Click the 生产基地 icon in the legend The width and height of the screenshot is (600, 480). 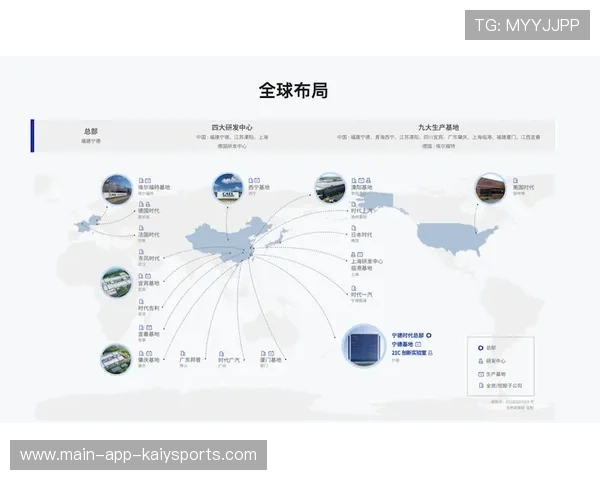point(481,374)
